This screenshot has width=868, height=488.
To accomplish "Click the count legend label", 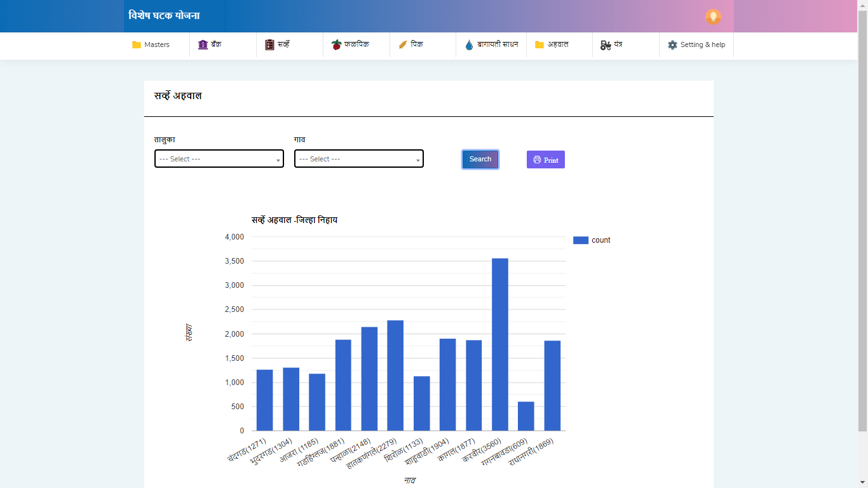I will (x=600, y=240).
